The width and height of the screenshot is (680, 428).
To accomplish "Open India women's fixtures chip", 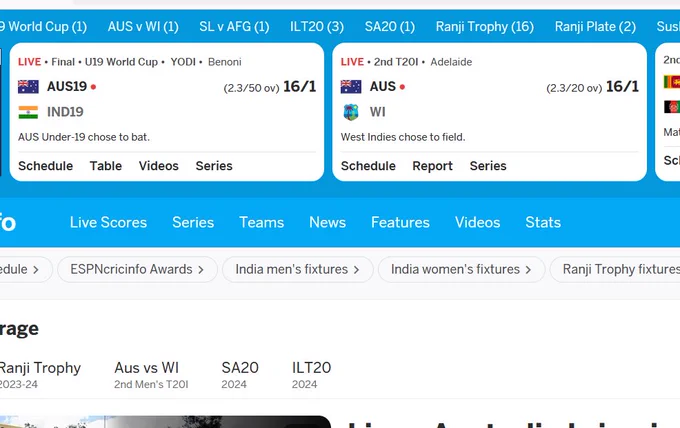I will click(x=461, y=269).
